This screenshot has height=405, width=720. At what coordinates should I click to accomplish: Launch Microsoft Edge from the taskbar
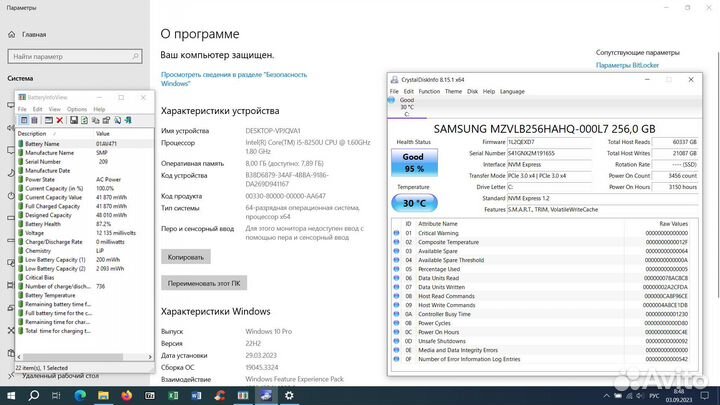pyautogui.click(x=80, y=395)
